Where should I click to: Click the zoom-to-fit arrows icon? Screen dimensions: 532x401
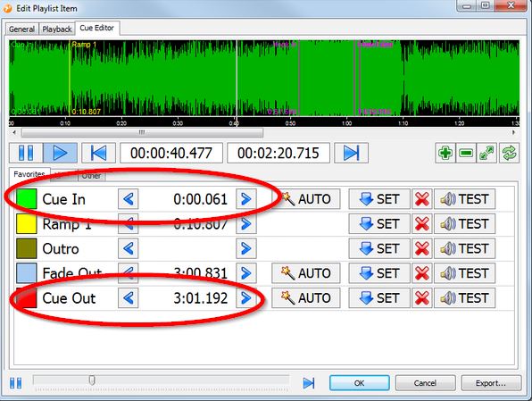click(x=486, y=153)
